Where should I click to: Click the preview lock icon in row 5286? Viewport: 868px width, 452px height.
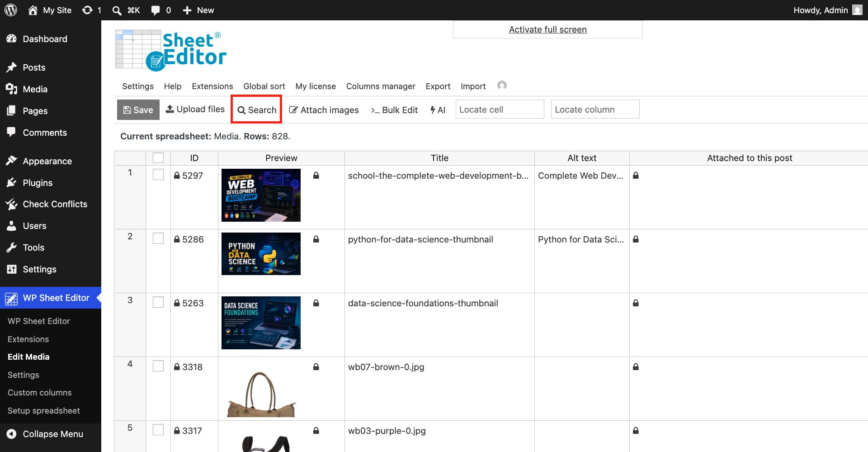coord(316,239)
